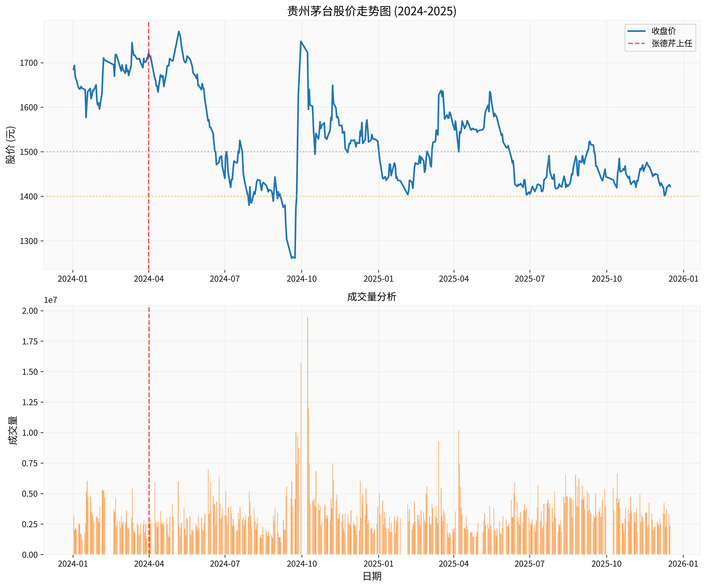
Task: Click the 日期 x-axis label
Action: pos(372,576)
